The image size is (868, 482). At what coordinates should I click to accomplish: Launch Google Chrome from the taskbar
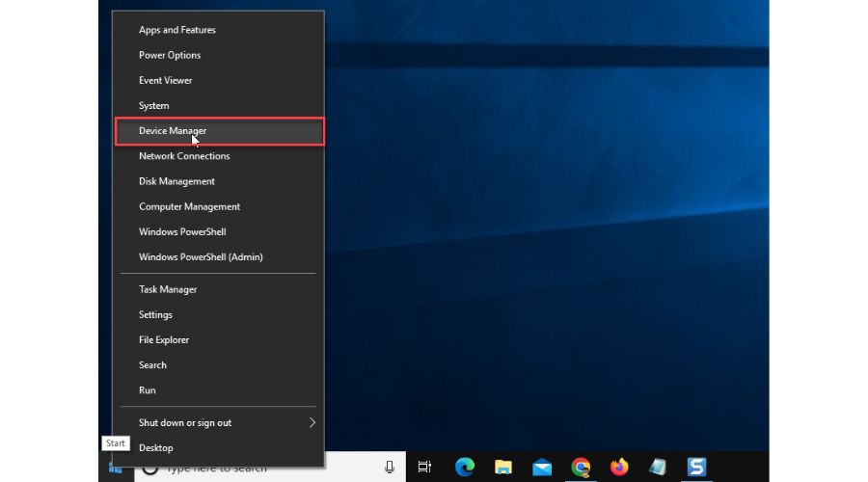pyautogui.click(x=581, y=468)
